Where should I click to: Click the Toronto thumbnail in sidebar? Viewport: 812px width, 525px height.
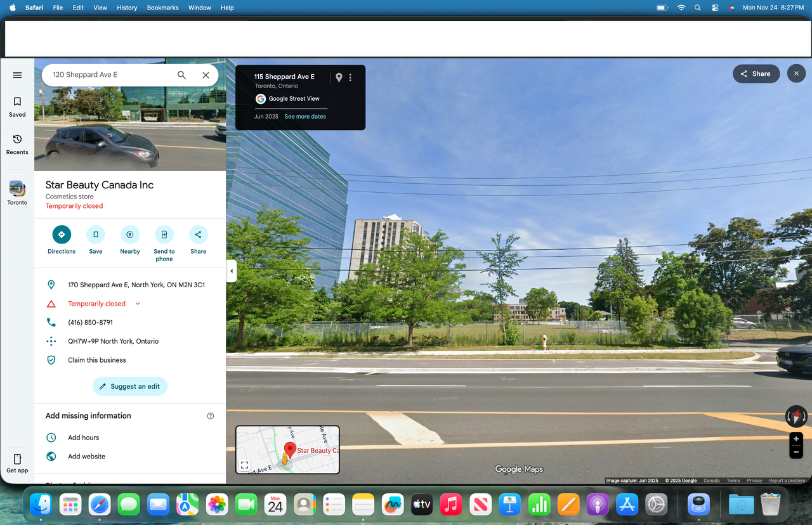pos(17,188)
